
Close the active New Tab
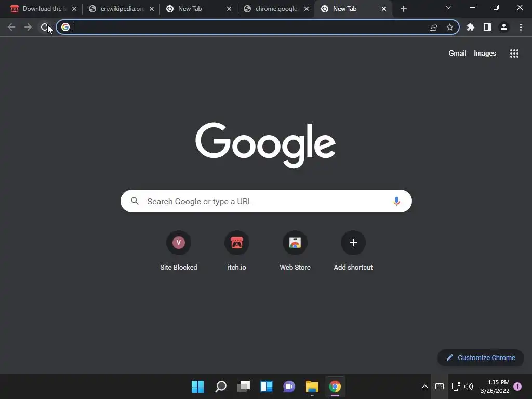pos(384,9)
